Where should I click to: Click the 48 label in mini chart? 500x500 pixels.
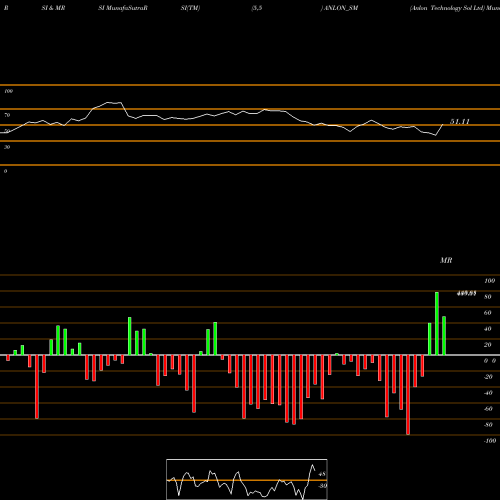322,474
